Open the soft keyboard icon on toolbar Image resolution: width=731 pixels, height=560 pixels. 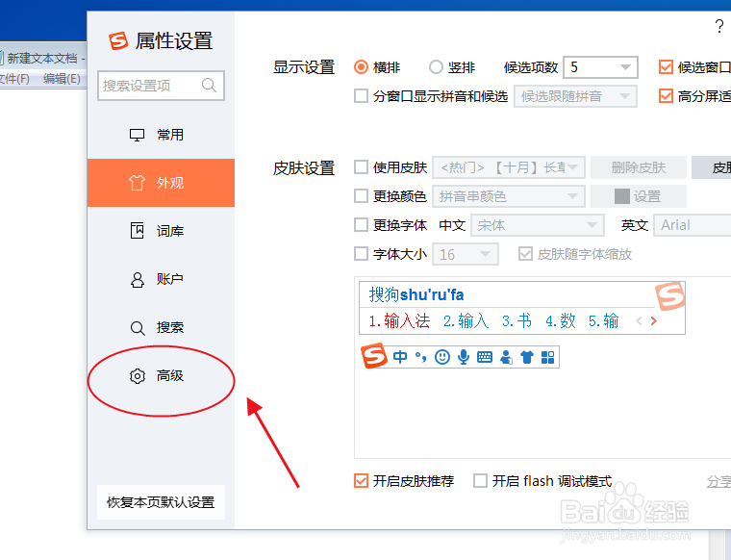(x=485, y=358)
